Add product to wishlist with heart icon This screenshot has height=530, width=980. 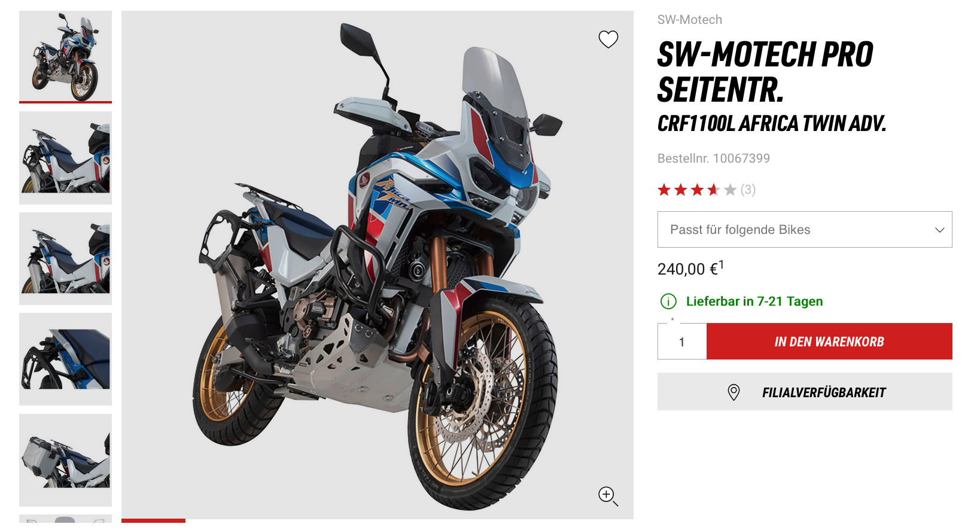pos(608,39)
